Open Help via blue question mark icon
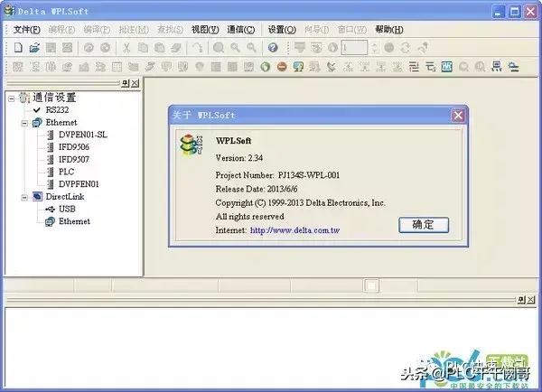The width and height of the screenshot is (542, 392). click(x=273, y=47)
